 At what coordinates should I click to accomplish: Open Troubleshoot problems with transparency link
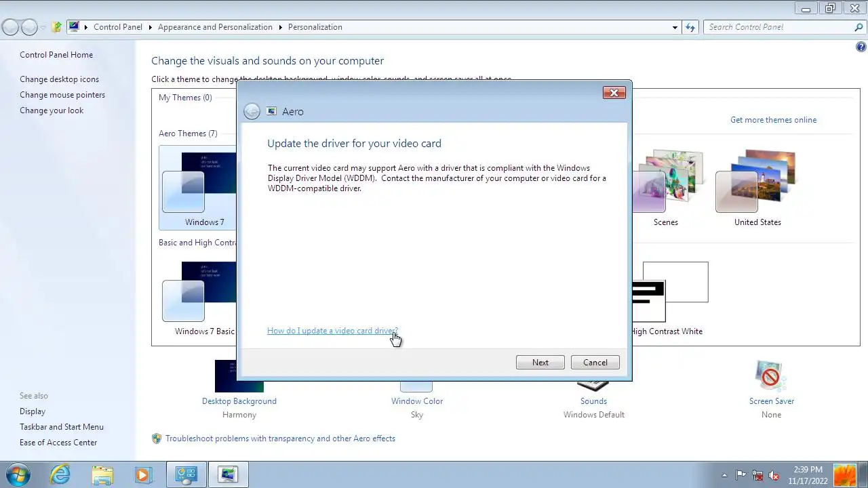[280, 439]
